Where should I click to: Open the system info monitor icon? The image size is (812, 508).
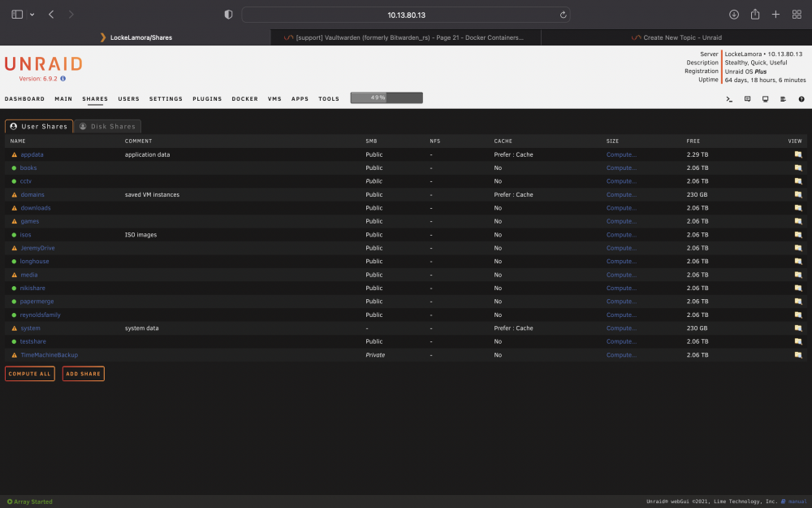pos(766,99)
